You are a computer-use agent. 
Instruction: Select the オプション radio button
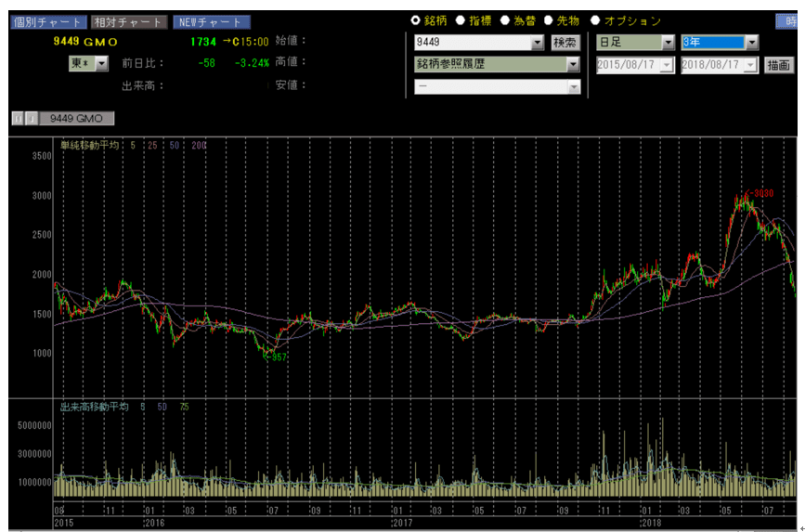pyautogui.click(x=595, y=20)
